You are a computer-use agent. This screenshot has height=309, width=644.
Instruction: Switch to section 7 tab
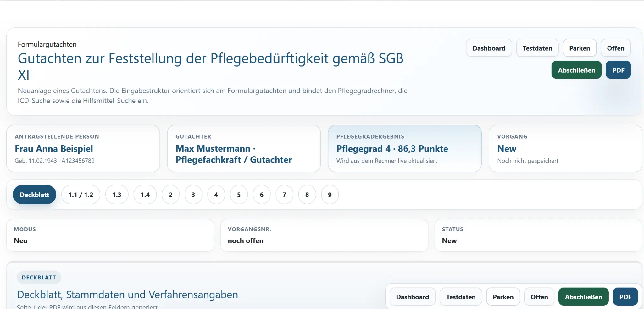coord(285,195)
